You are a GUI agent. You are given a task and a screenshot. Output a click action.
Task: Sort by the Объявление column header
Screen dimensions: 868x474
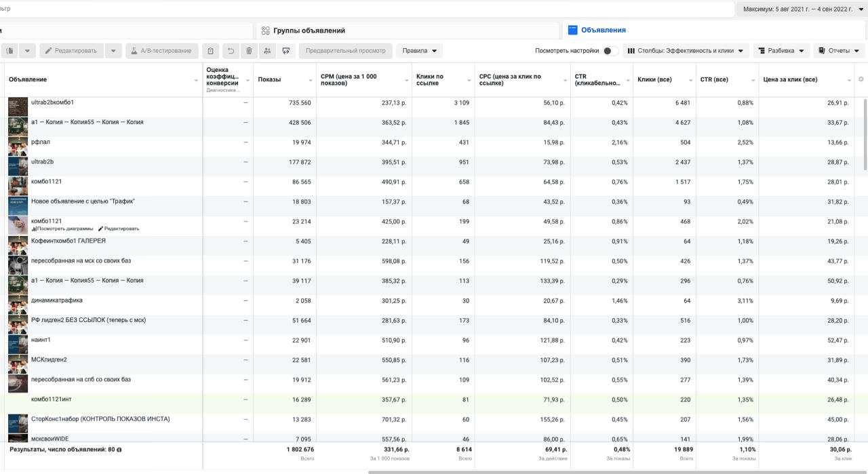click(x=102, y=79)
